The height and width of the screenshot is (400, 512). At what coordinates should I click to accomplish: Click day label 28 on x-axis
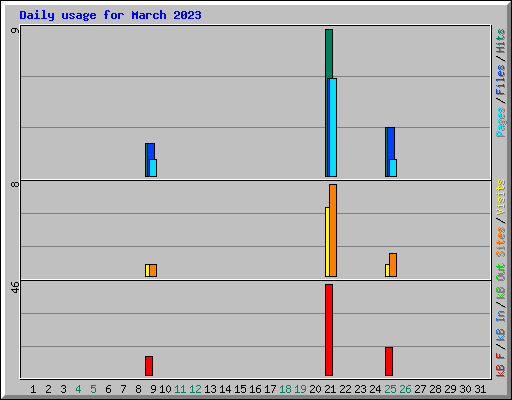click(435, 389)
